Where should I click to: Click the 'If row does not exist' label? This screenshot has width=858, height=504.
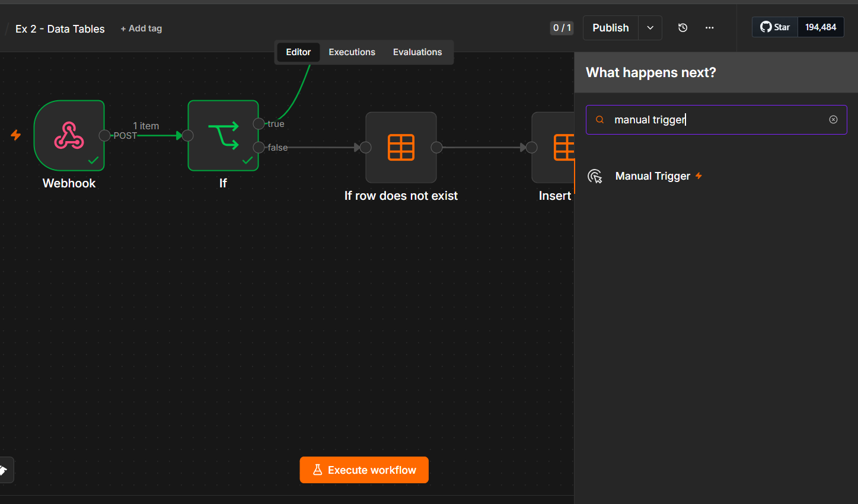(401, 196)
